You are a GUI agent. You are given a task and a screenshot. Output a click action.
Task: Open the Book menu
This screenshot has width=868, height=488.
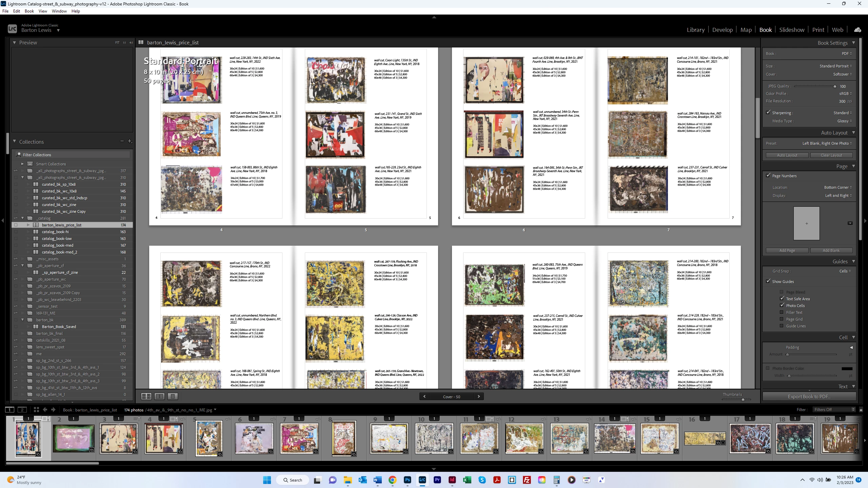point(29,11)
